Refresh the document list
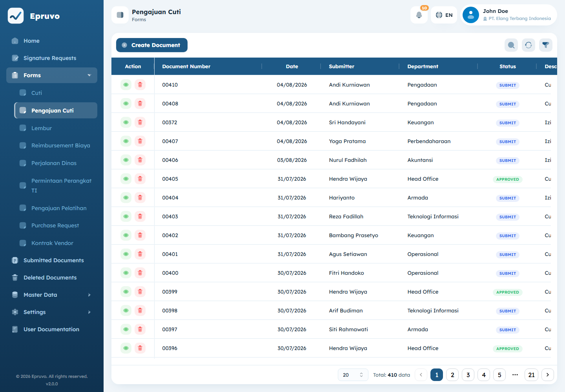The image size is (565, 392). coord(529,45)
